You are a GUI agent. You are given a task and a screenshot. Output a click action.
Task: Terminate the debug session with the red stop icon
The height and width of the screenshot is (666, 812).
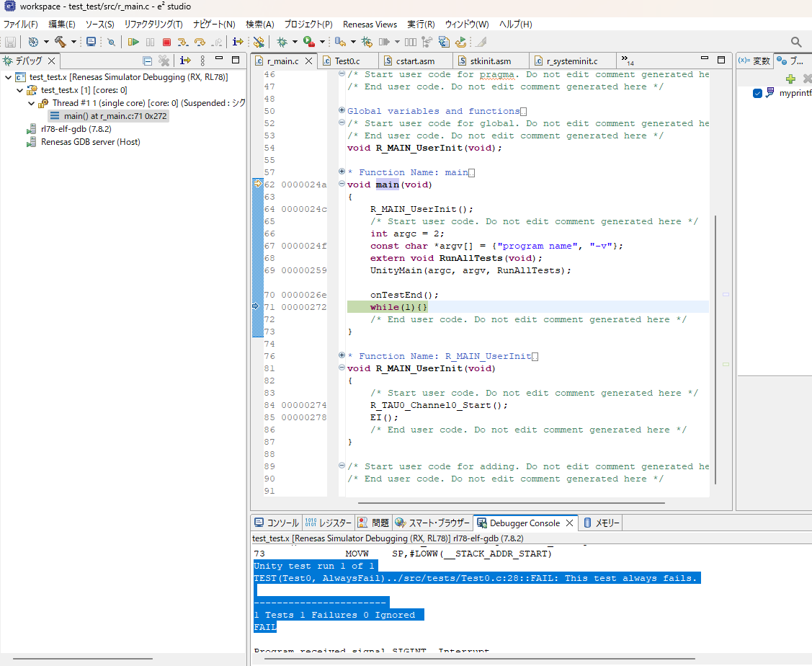click(167, 41)
